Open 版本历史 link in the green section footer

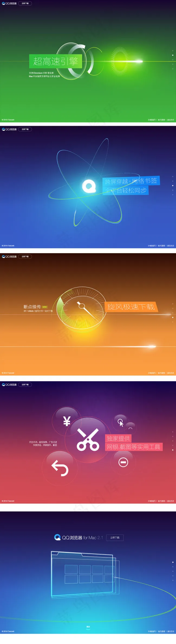point(171,120)
